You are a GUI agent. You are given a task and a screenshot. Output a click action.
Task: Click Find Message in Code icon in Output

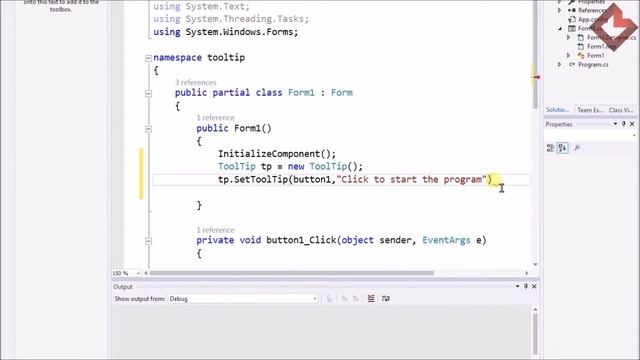coord(329,299)
